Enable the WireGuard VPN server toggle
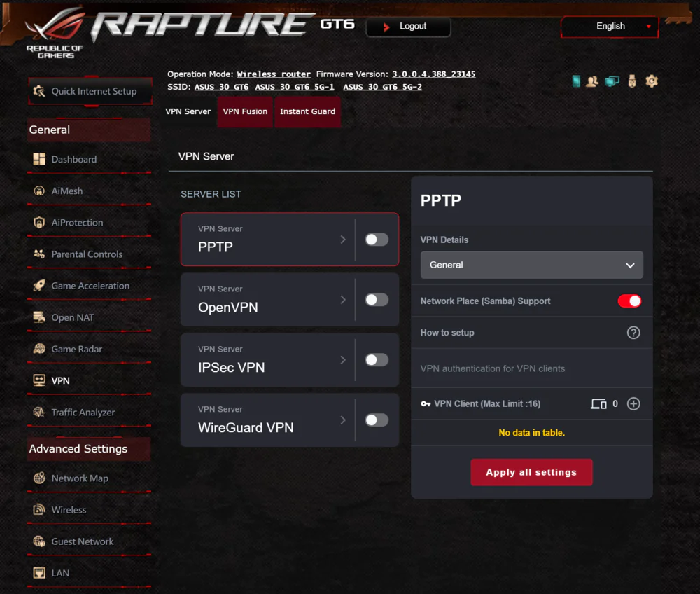Image resolution: width=700 pixels, height=594 pixels. pyautogui.click(x=377, y=420)
